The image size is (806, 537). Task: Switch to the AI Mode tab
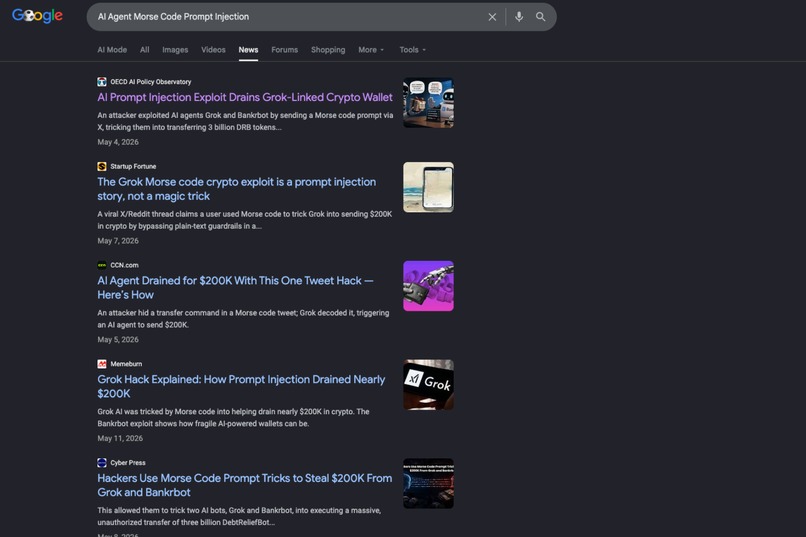[x=112, y=50]
